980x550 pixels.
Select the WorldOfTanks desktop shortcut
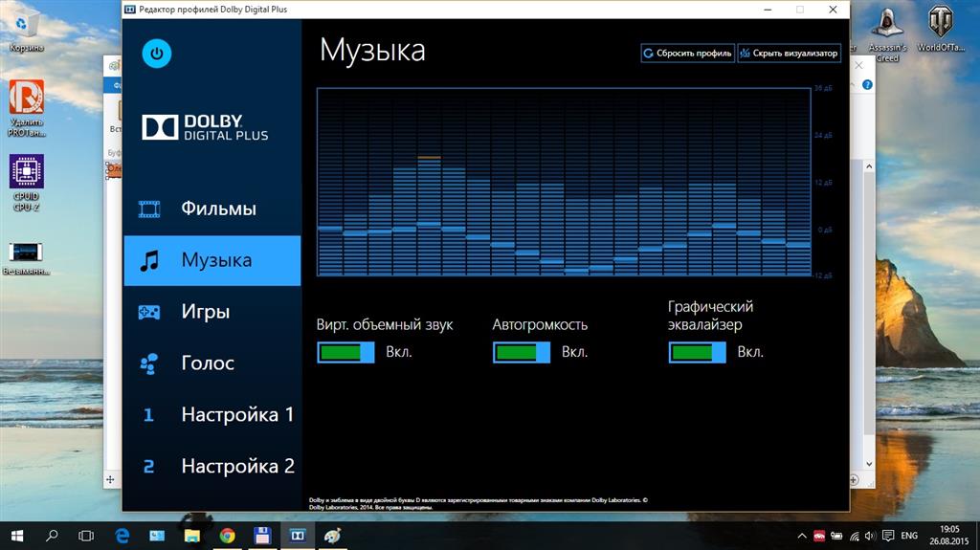[x=941, y=30]
